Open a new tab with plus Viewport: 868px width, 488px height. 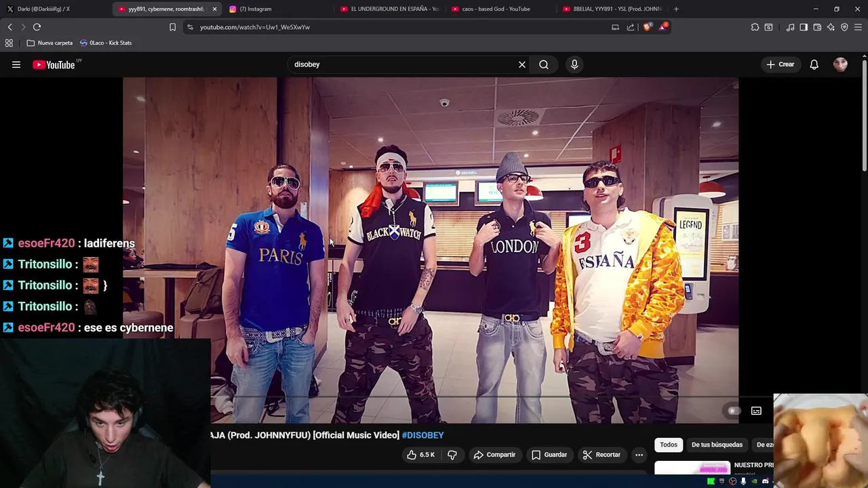tap(676, 9)
